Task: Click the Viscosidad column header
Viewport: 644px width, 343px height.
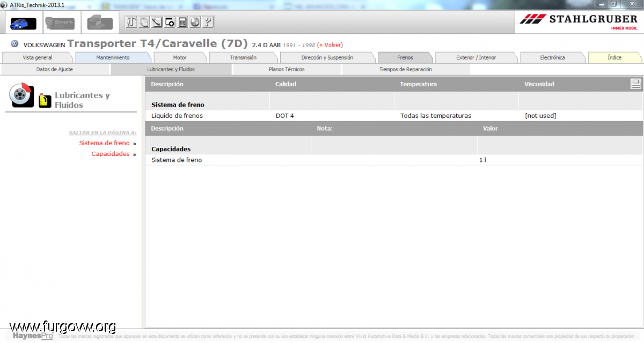Action: pyautogui.click(x=539, y=84)
